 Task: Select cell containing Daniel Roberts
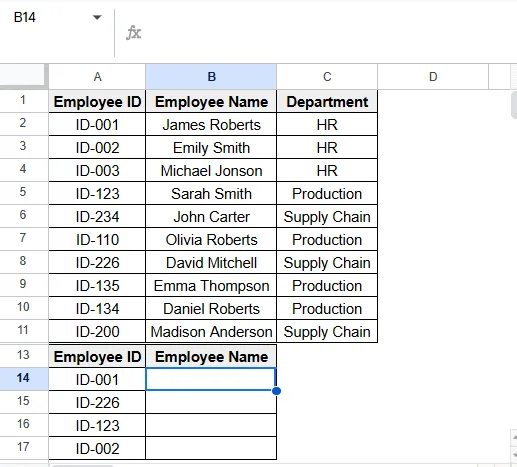coord(211,308)
